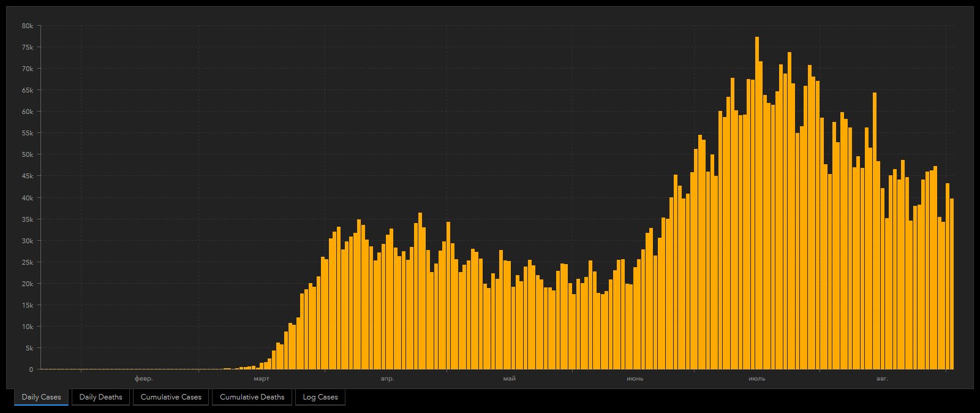Show the Cumulative Deaths tab
The image size is (980, 413).
tap(252, 397)
